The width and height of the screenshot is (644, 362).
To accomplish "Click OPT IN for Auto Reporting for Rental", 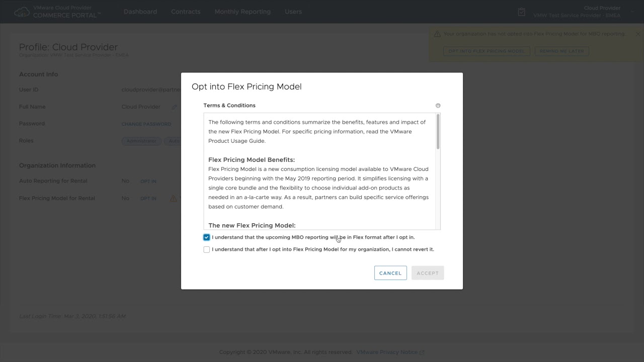I will coord(148,181).
